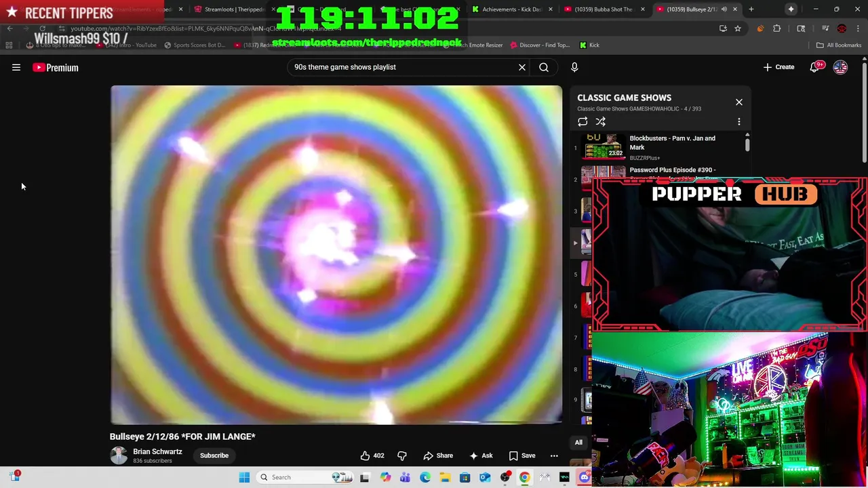This screenshot has width=868, height=488.
Task: Click the Classic Game Shows playlist title
Action: click(624, 98)
